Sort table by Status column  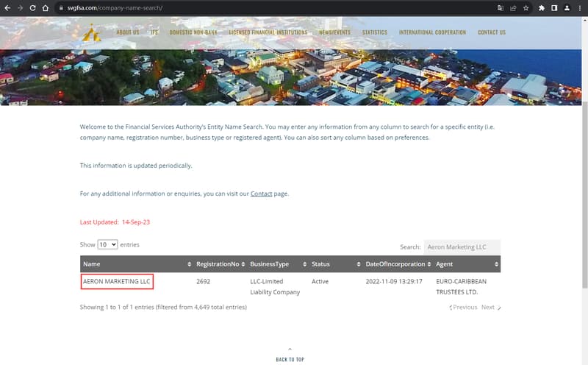tap(336, 264)
